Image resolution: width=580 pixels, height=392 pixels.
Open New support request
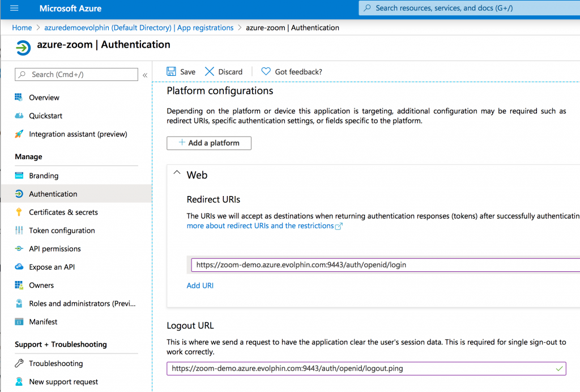click(63, 382)
